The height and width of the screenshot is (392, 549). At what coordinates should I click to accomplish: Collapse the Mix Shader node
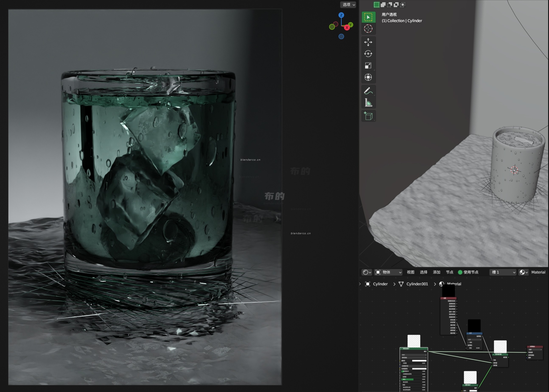pos(494,354)
